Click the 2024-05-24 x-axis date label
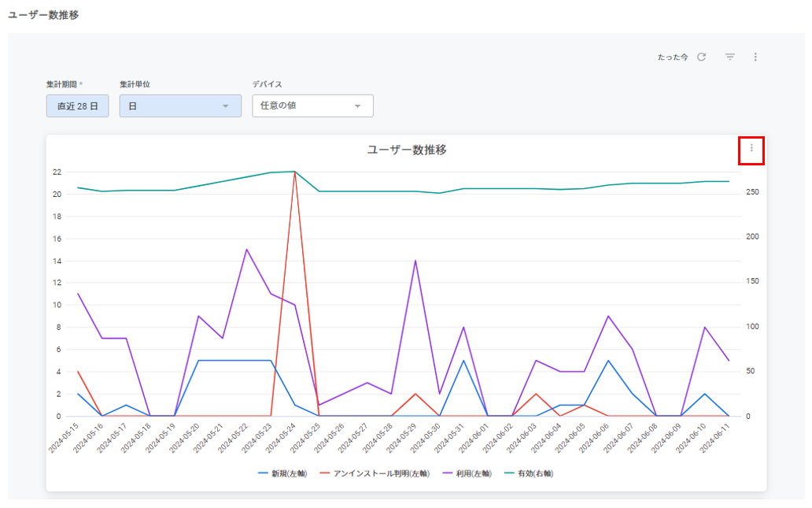The width and height of the screenshot is (812, 508). (281, 438)
